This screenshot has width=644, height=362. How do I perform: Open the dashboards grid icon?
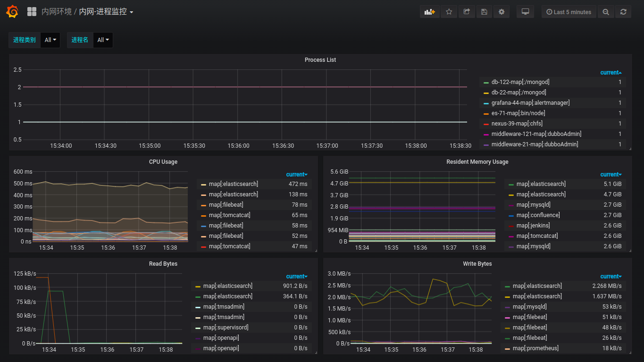click(32, 12)
